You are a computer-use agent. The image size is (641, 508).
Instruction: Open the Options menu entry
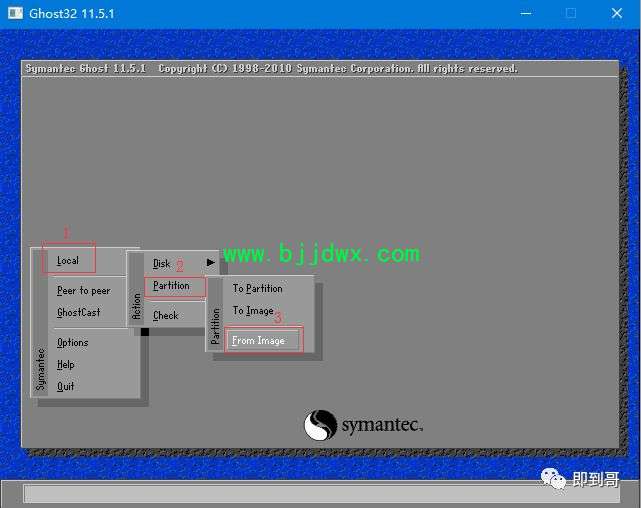[72, 342]
